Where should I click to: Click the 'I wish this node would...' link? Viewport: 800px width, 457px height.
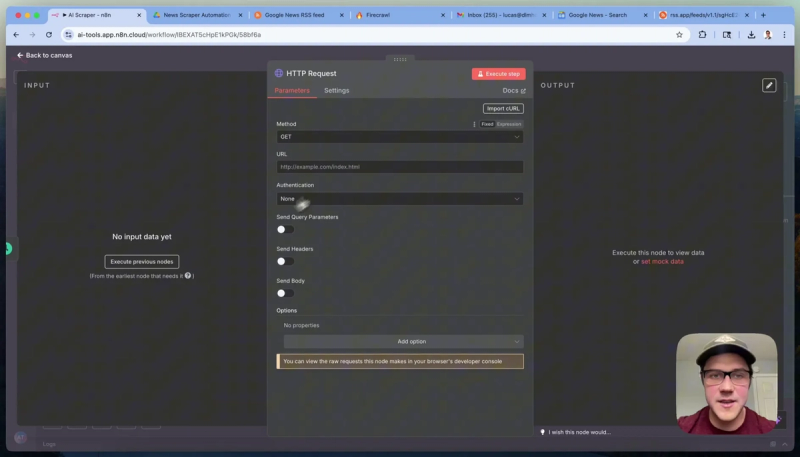(579, 432)
